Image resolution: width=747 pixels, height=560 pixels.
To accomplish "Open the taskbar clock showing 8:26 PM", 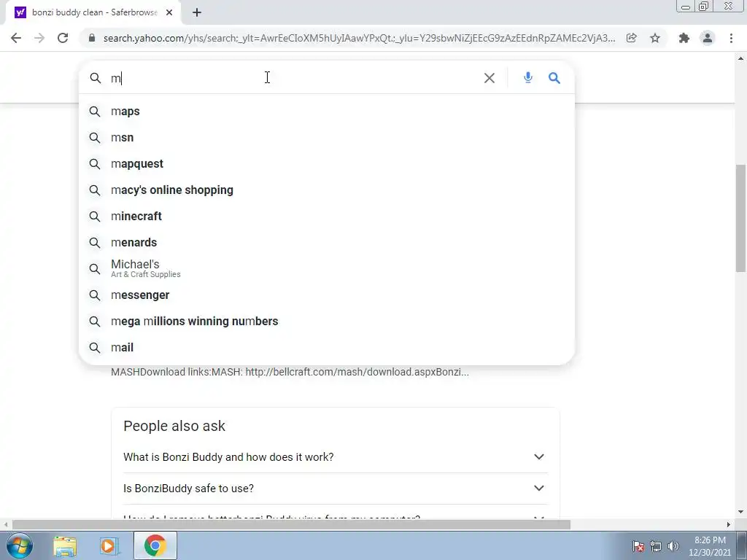I will (x=710, y=546).
